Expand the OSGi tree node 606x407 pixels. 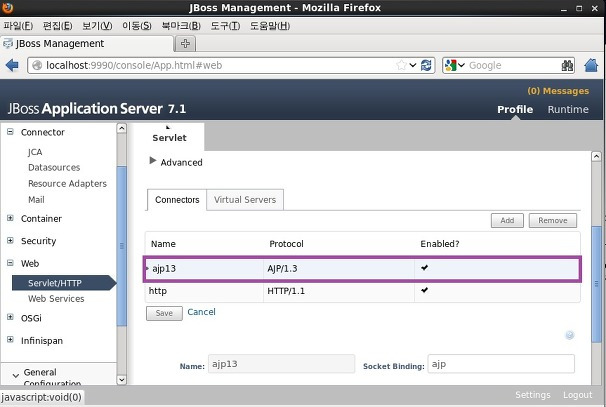pos(10,317)
